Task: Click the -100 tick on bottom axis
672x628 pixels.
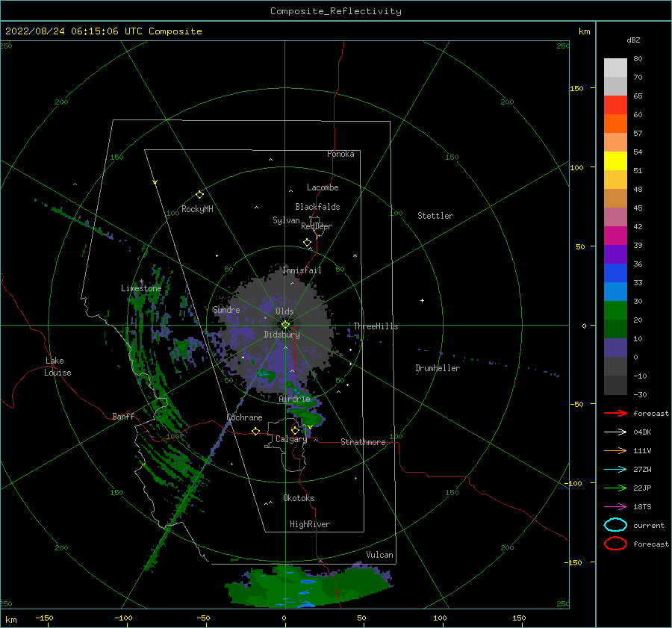Action: tap(123, 618)
